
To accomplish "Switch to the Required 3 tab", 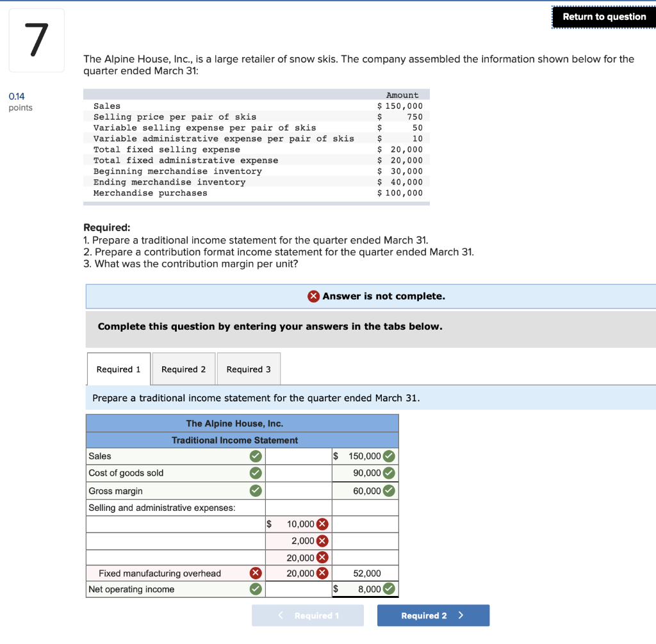I will [x=249, y=369].
